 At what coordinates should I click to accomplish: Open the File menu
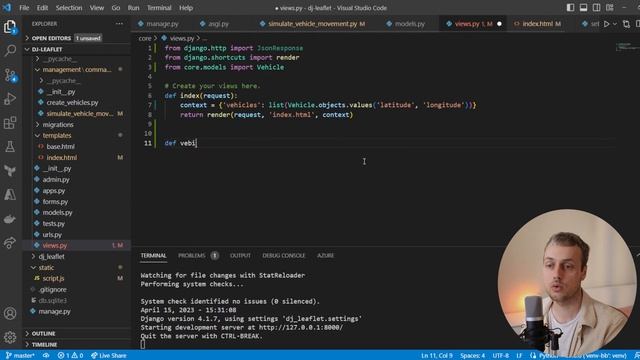pyautogui.click(x=24, y=8)
